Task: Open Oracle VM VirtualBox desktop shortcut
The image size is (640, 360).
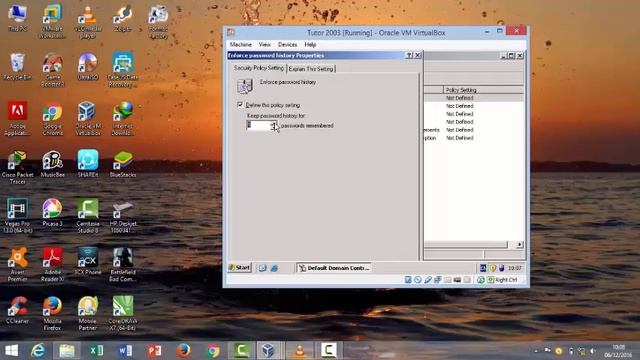Action: point(87,119)
